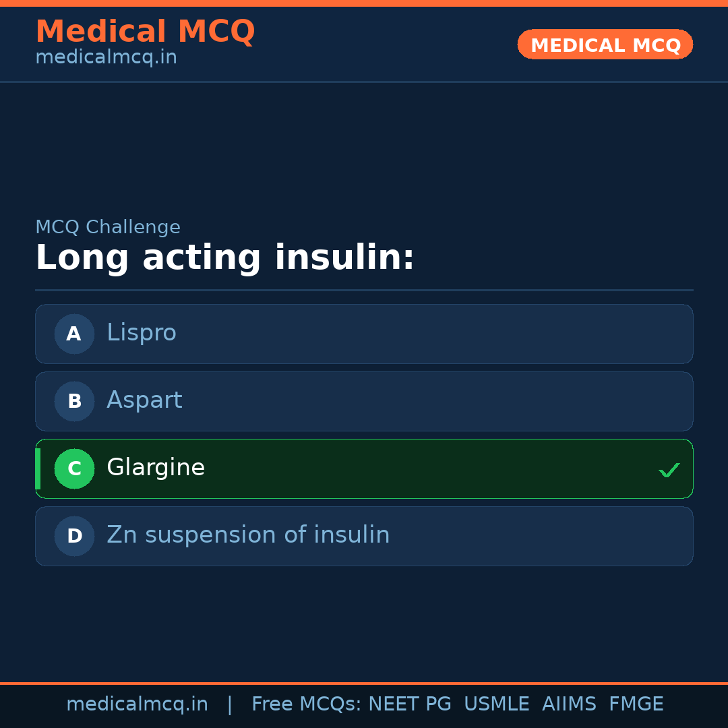Select Zn suspension of insulin option

[248, 535]
